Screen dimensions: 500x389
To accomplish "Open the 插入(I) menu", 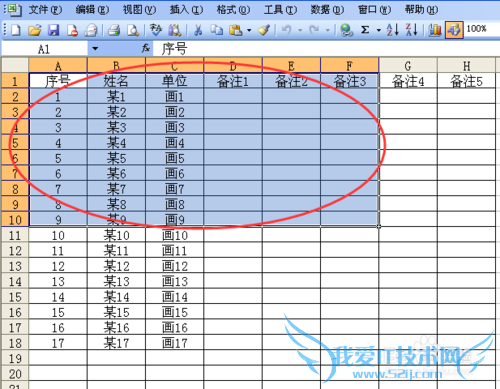I will pos(186,10).
